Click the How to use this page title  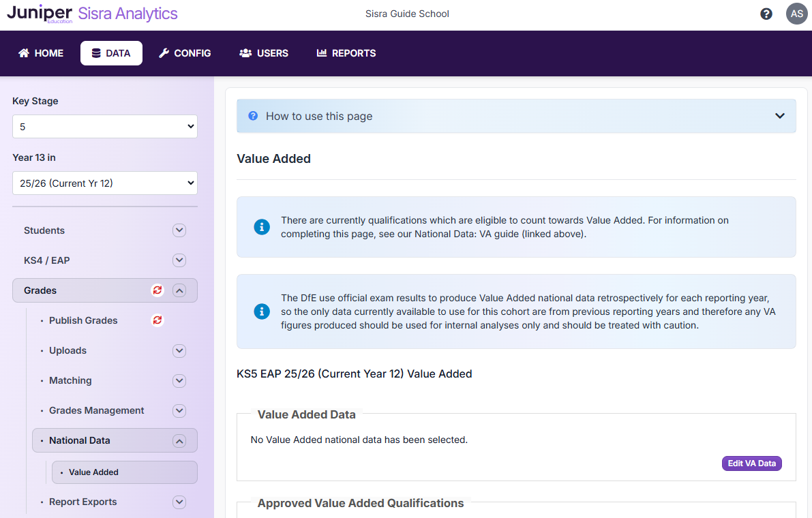point(319,116)
